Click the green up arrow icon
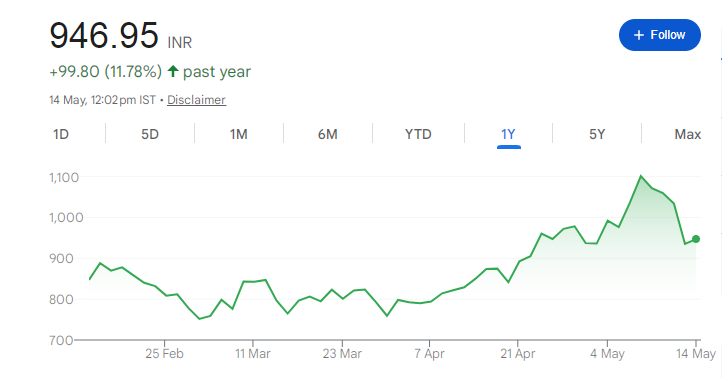This screenshot has width=722, height=378. coord(173,71)
